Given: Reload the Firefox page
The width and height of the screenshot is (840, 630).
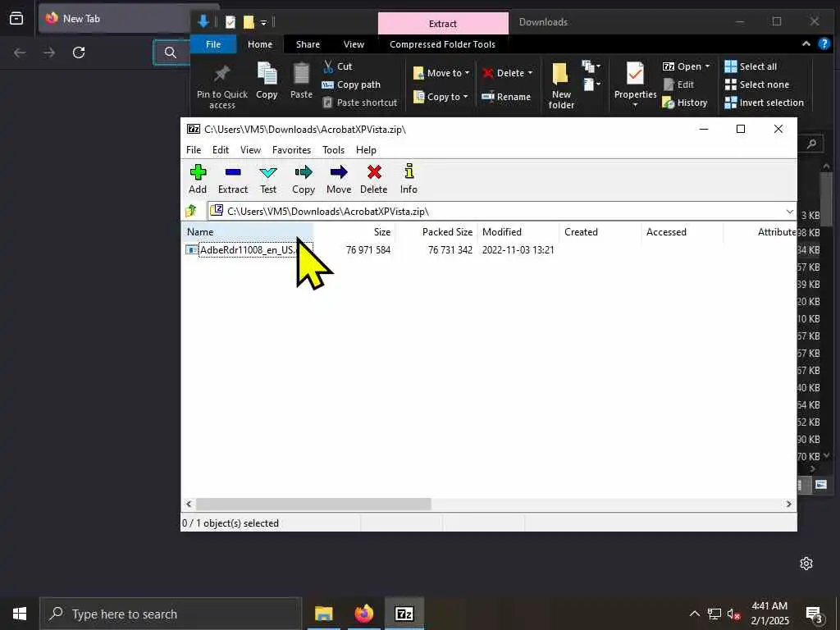Looking at the screenshot, I should (x=79, y=52).
